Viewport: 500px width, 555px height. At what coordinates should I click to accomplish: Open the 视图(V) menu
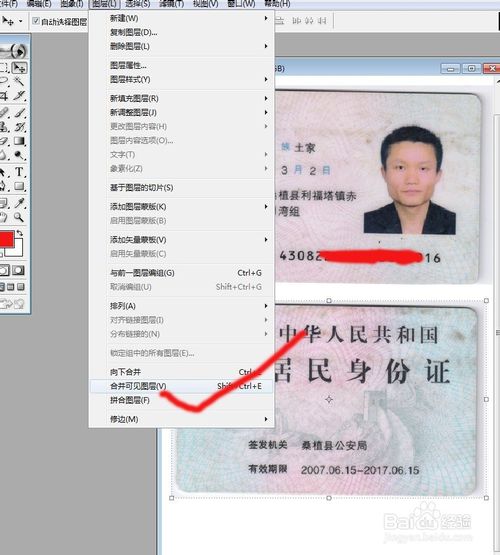click(x=206, y=4)
